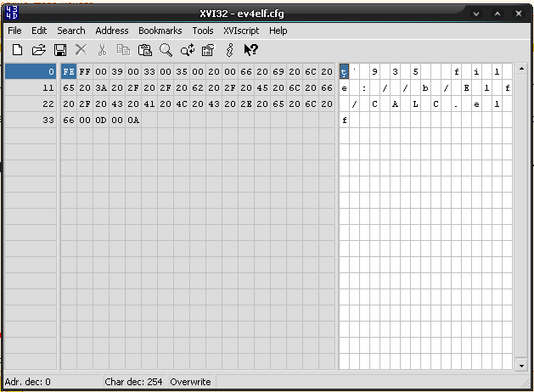Click address label 22

(x=31, y=104)
